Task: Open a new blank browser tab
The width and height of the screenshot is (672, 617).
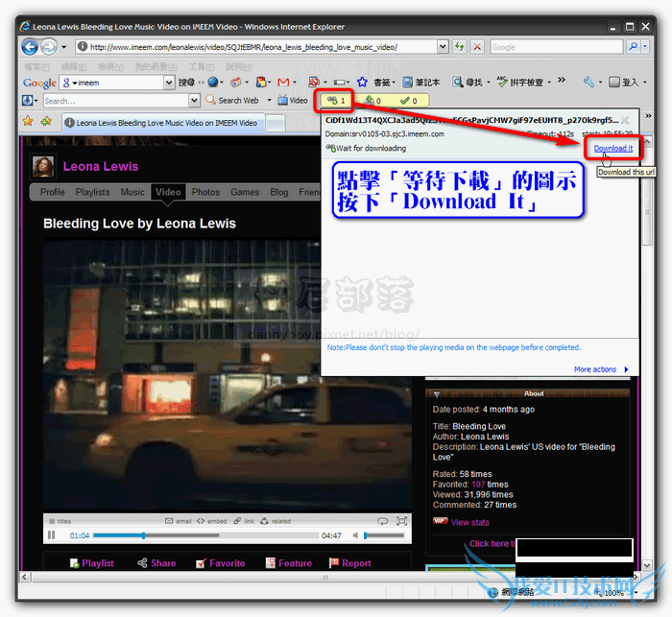Action: (276, 124)
